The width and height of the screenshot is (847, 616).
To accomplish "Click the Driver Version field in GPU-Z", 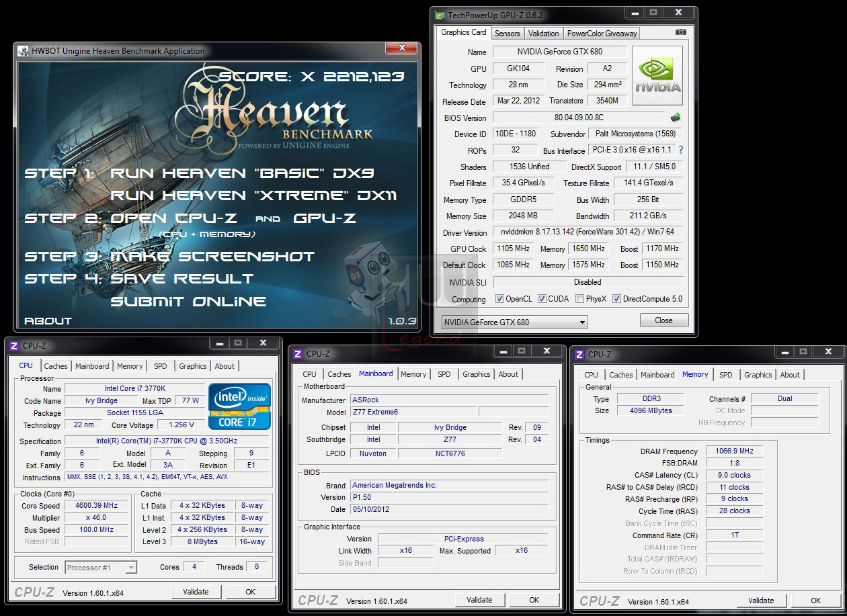I will pos(588,232).
